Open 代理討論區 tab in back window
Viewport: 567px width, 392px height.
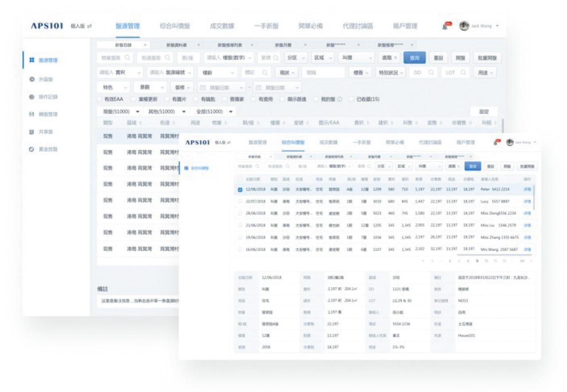357,26
